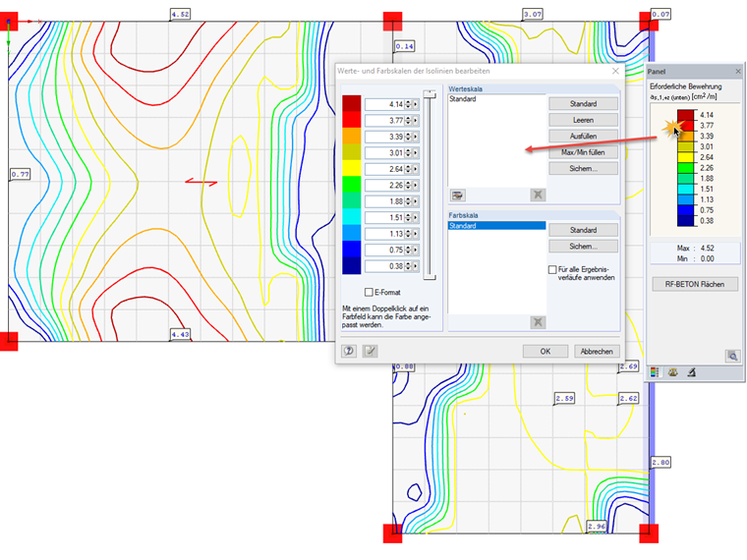Open arrow menu beside value 1.88

tap(416, 201)
